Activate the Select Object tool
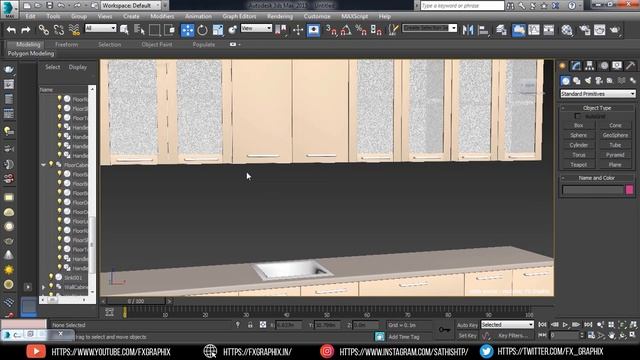 124,30
